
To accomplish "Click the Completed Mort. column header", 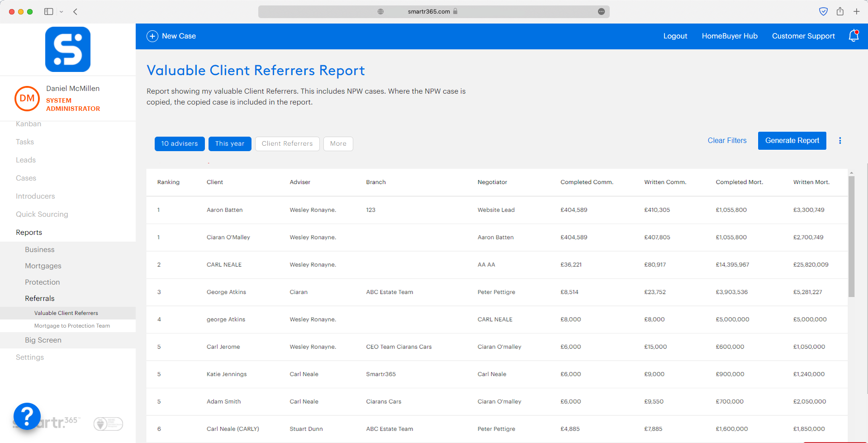I will (739, 182).
